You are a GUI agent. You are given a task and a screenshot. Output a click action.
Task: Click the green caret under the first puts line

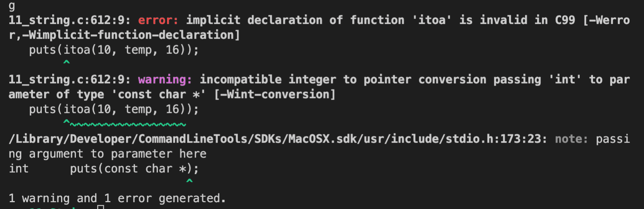(x=67, y=62)
